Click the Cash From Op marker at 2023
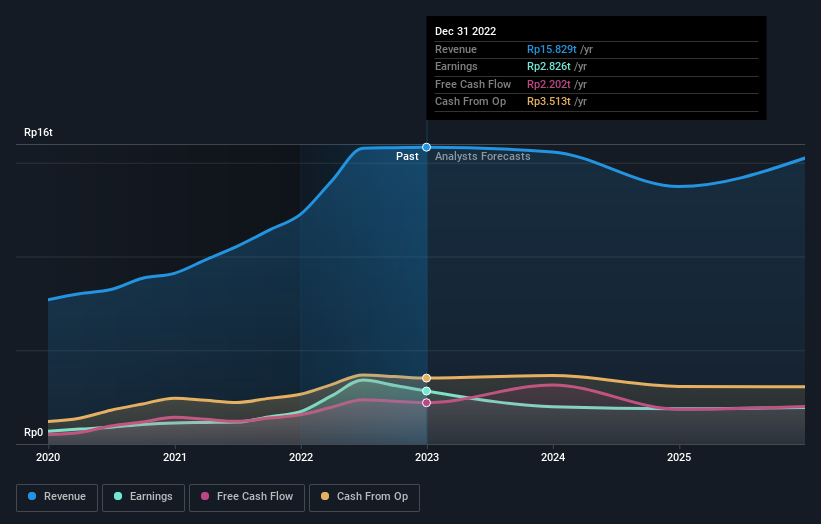The height and width of the screenshot is (524, 821). (x=427, y=378)
